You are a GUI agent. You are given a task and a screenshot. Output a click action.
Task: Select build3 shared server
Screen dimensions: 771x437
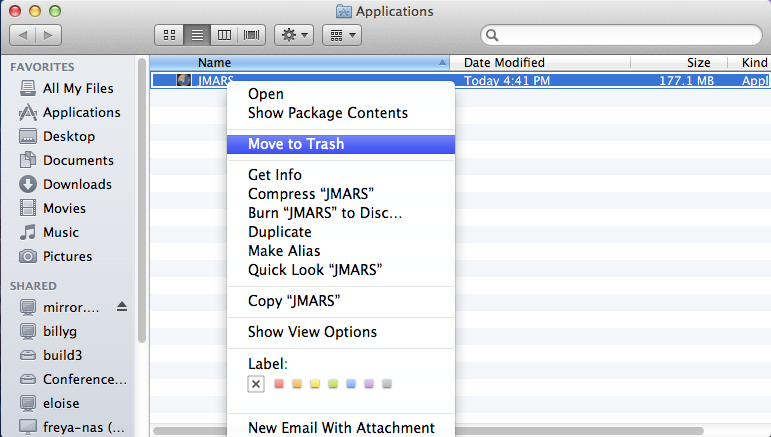pos(51,355)
